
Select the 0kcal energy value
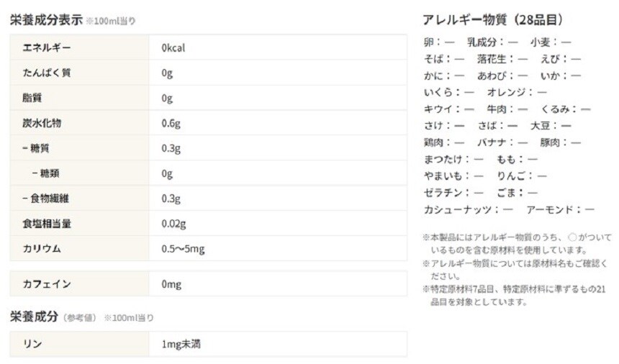click(174, 47)
